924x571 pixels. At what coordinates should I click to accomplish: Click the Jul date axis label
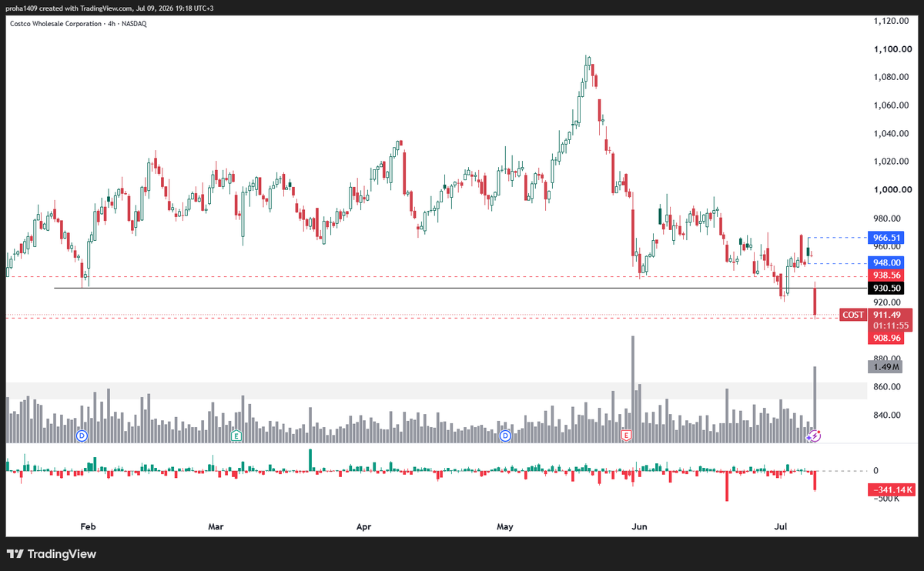pos(782,527)
